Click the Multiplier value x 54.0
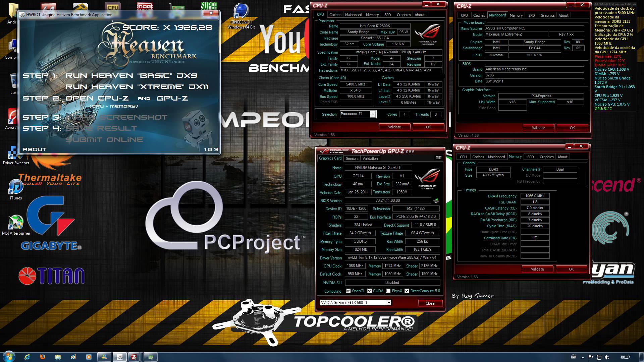 (356, 90)
